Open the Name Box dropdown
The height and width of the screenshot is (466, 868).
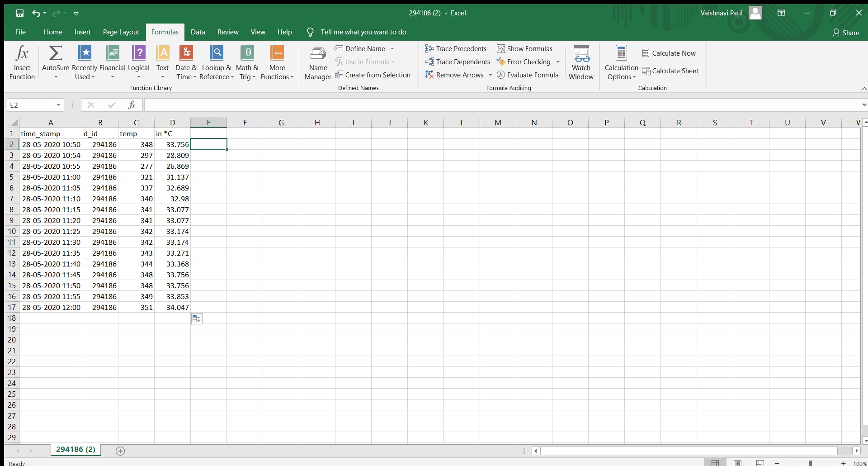tap(58, 105)
